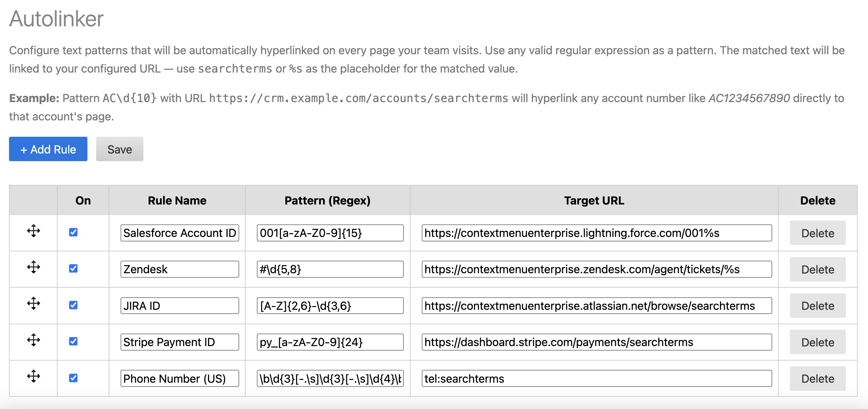
Task: Click the drag handle beside JIRA ID rule
Action: coord(33,304)
